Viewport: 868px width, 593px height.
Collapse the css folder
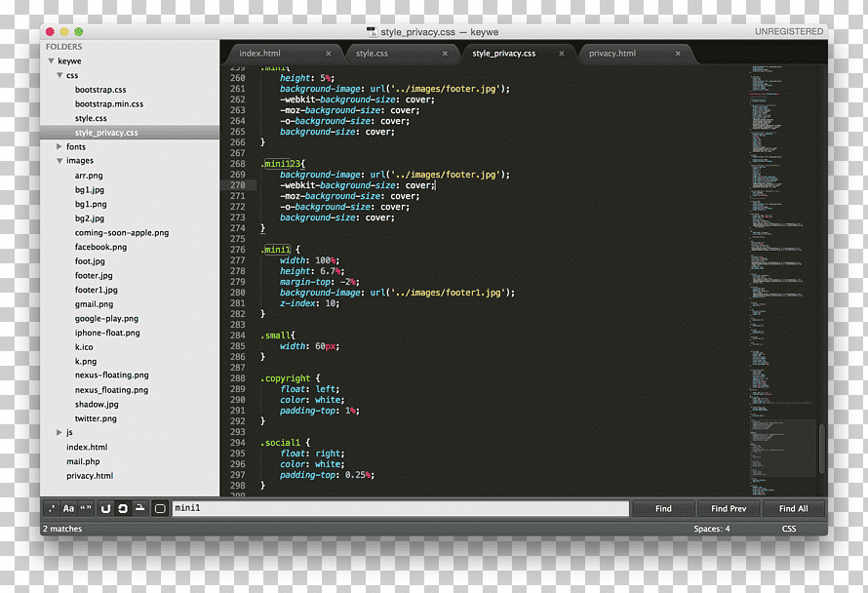point(59,75)
